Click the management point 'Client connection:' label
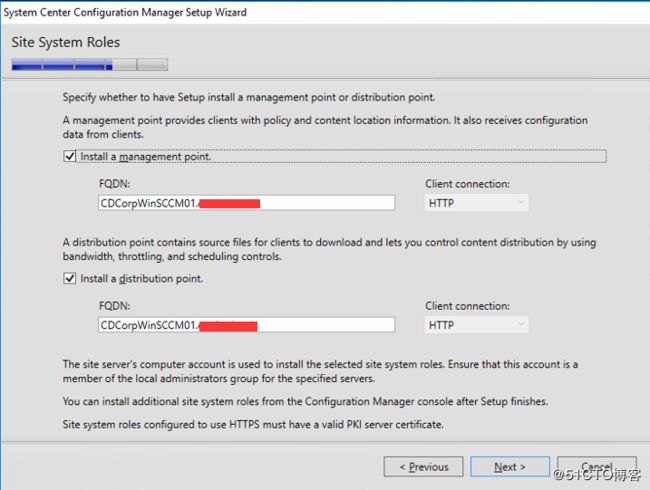This screenshot has width=650, height=490. tap(468, 184)
